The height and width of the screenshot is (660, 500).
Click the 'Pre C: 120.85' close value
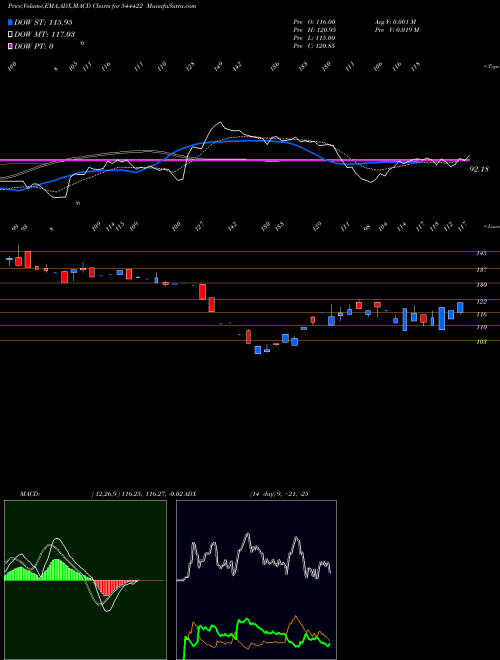314,46
